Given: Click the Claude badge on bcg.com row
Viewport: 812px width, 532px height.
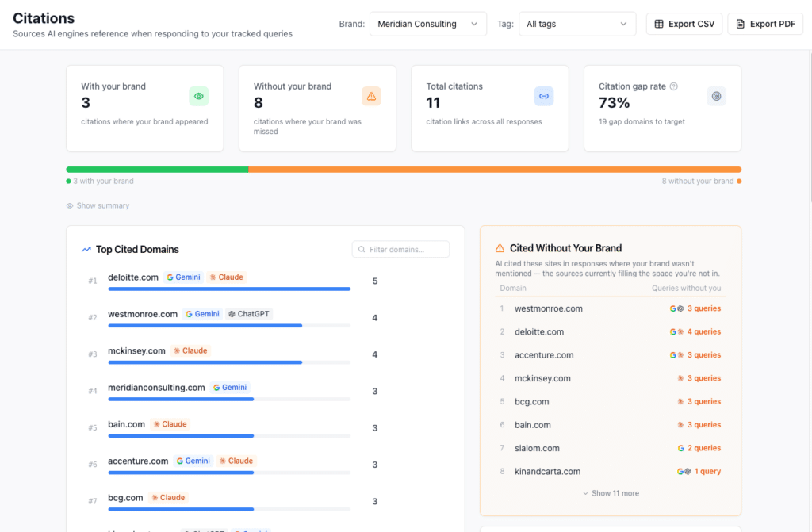Looking at the screenshot, I should pos(168,498).
